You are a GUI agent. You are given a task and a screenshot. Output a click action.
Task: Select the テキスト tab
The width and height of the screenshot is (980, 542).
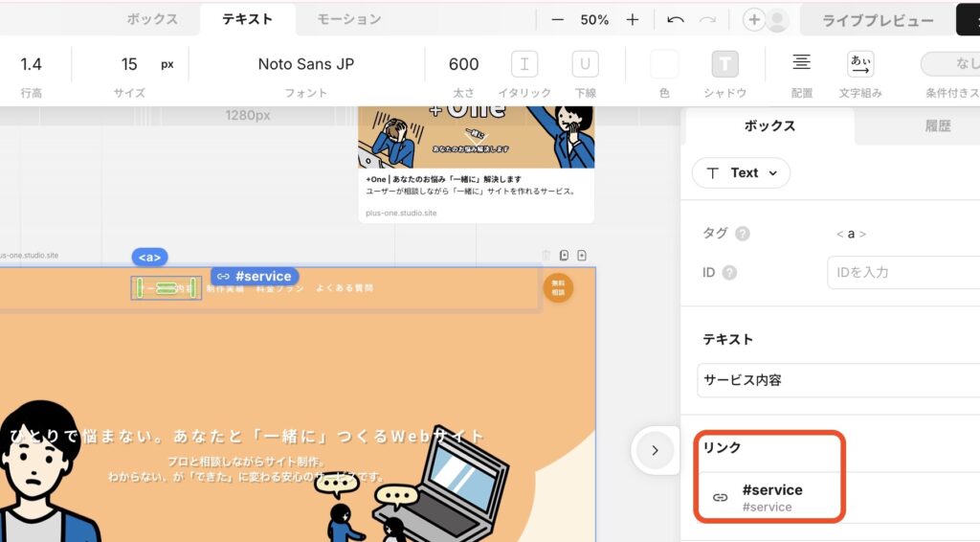248,19
